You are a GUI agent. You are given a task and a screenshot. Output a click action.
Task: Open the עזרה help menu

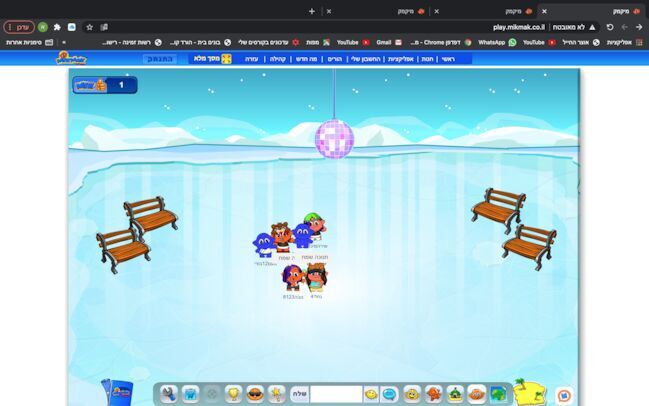[x=251, y=59]
